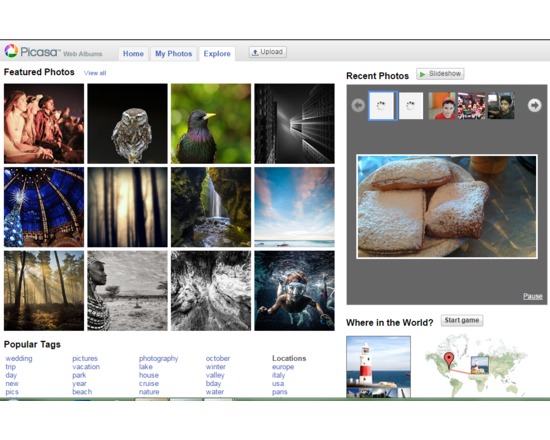Open the beach tag
This screenshot has height=440, width=550.
(x=82, y=392)
